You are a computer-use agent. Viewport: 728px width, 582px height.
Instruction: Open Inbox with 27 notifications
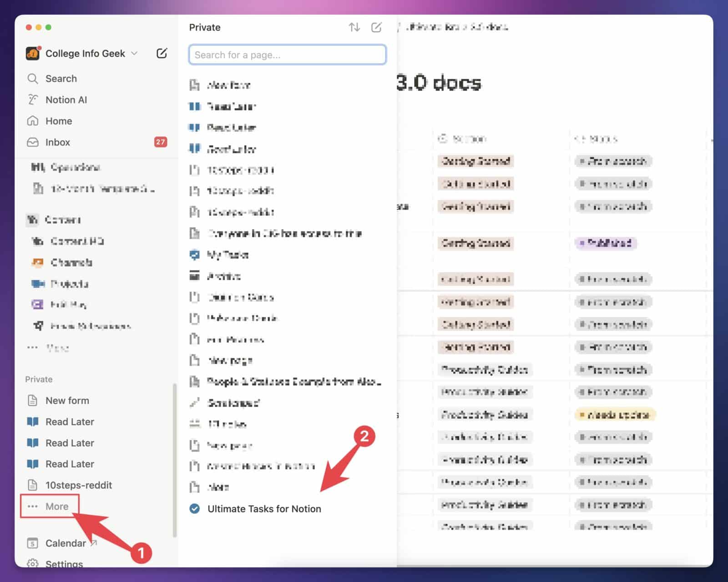(x=58, y=142)
